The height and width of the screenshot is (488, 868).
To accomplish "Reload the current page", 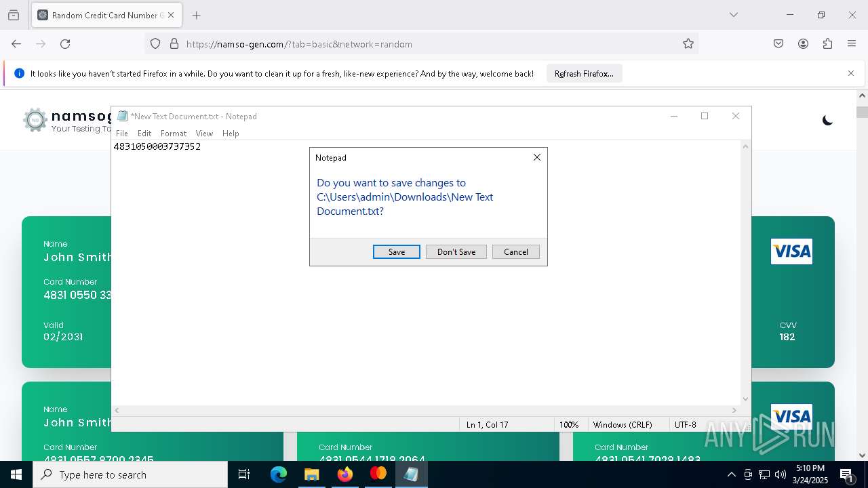I will 65,44.
